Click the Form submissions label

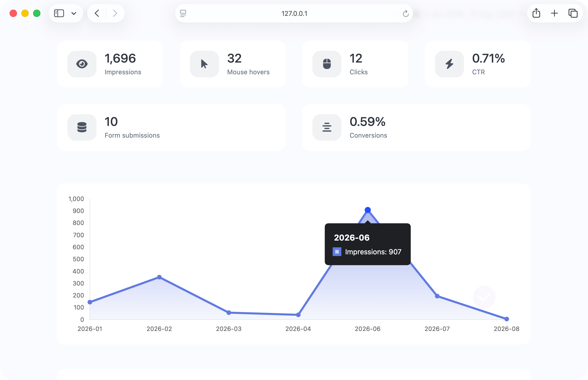point(132,135)
